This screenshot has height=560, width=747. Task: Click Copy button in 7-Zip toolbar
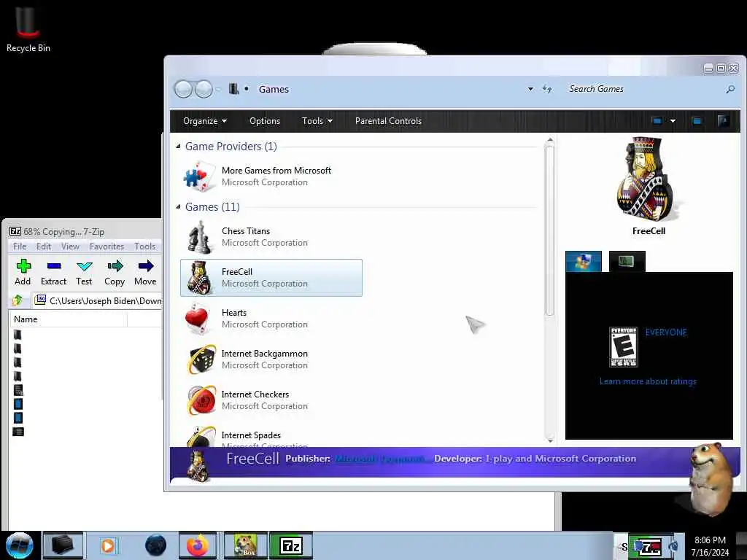pyautogui.click(x=115, y=273)
